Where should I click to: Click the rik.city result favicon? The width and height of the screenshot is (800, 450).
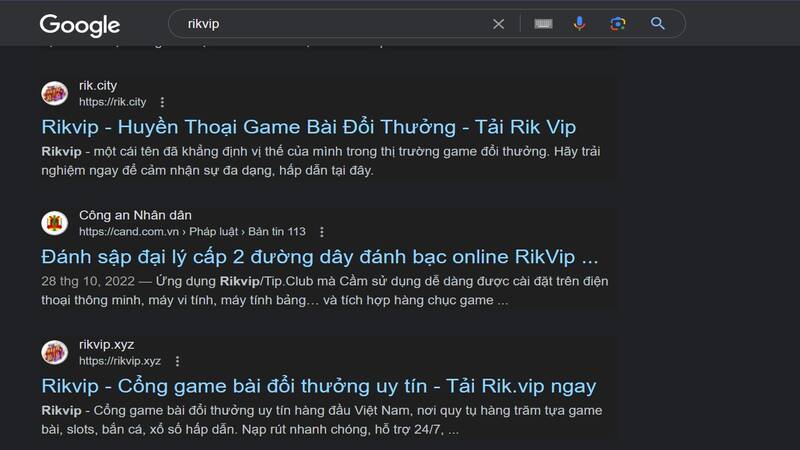click(54, 94)
